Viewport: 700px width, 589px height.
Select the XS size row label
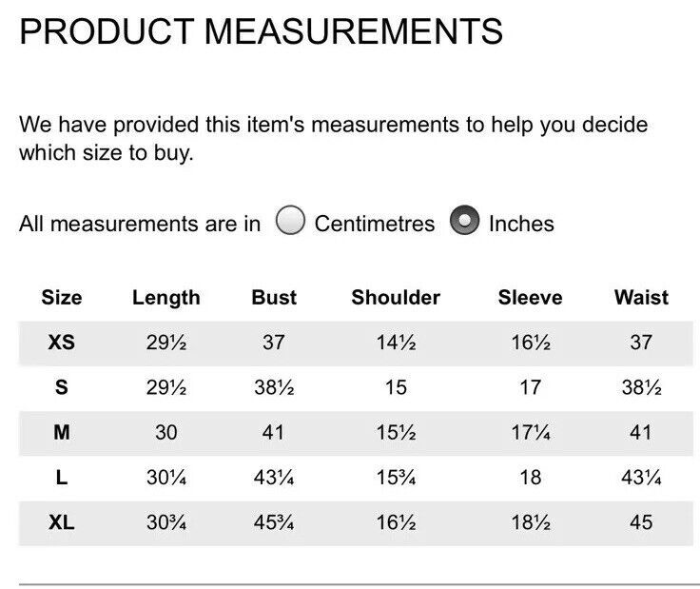point(62,343)
